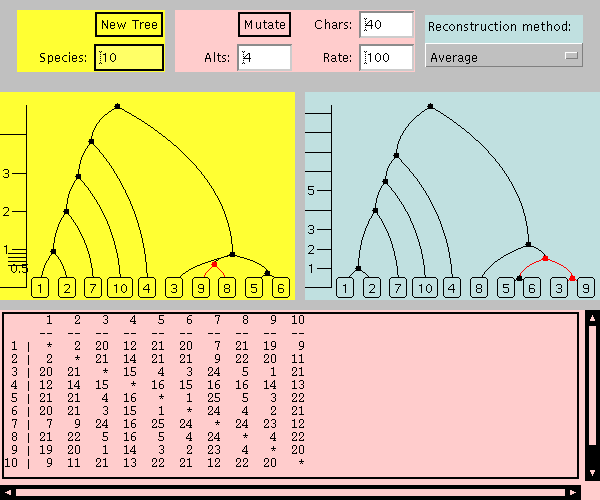Click the right arrow of the horizontal scrollbar
Screen dimensions: 600x500
(573, 492)
